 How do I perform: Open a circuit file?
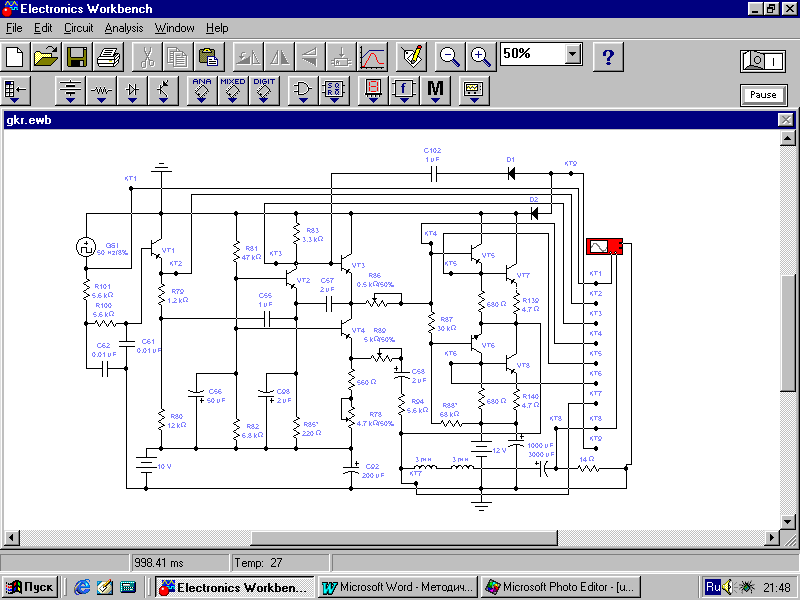[x=46, y=56]
